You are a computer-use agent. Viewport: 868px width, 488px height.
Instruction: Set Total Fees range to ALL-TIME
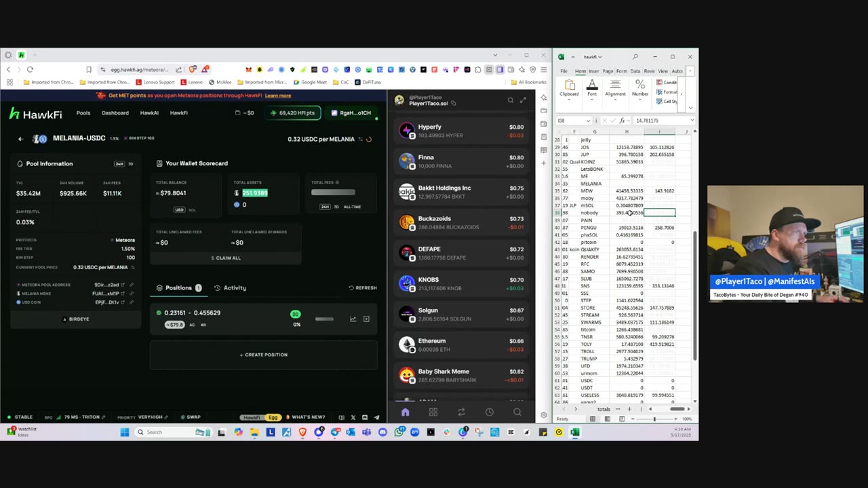click(x=352, y=207)
